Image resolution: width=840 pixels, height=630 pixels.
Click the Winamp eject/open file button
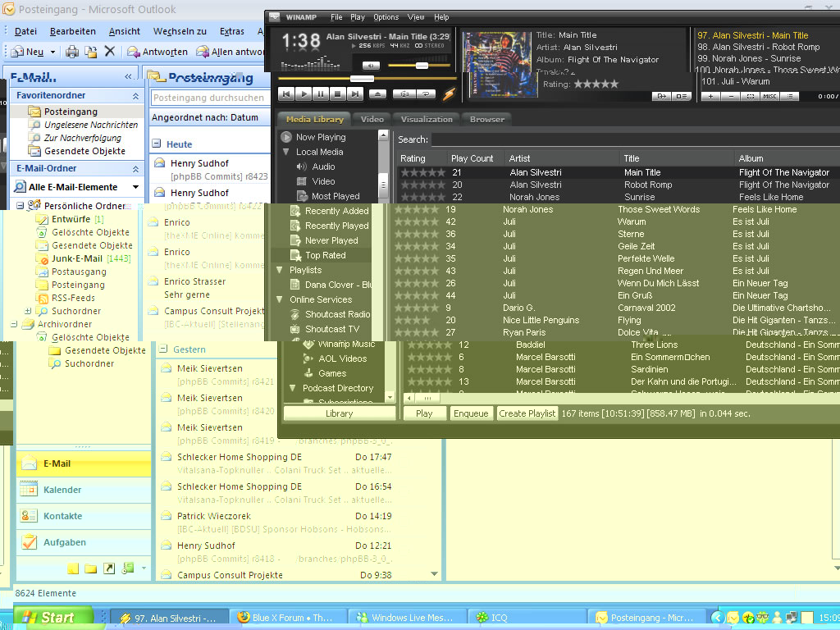pyautogui.click(x=378, y=94)
